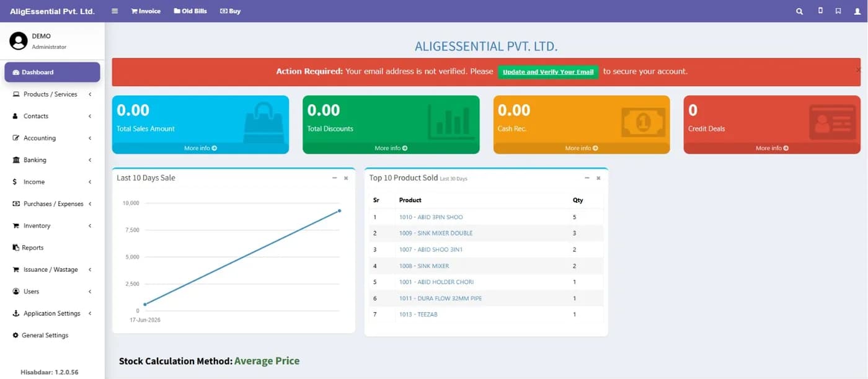The image size is (868, 379).
Task: Click the edit icon beside Accounting
Action: (16, 138)
